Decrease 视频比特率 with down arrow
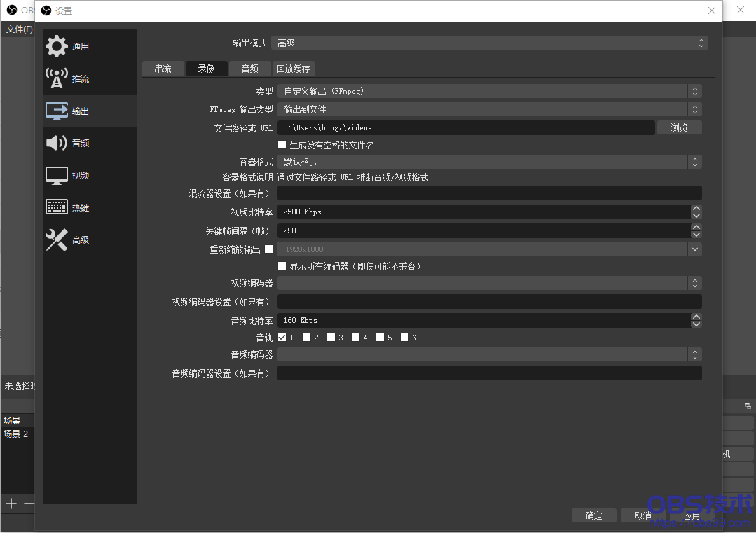756x533 pixels. point(696,216)
